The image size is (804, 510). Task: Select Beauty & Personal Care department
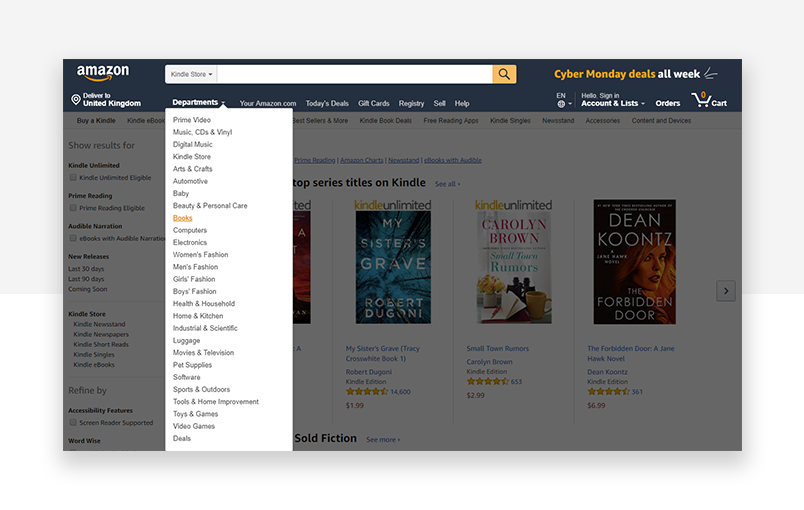click(210, 206)
